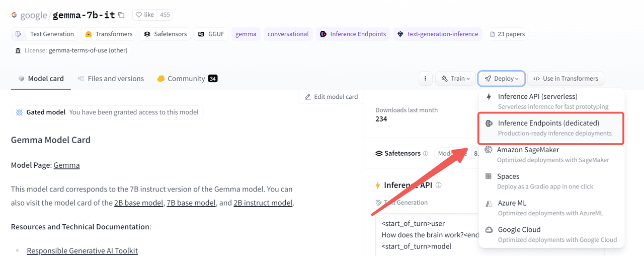The width and height of the screenshot is (644, 256).
Task: Click the Inference API info icon
Action: click(x=438, y=185)
